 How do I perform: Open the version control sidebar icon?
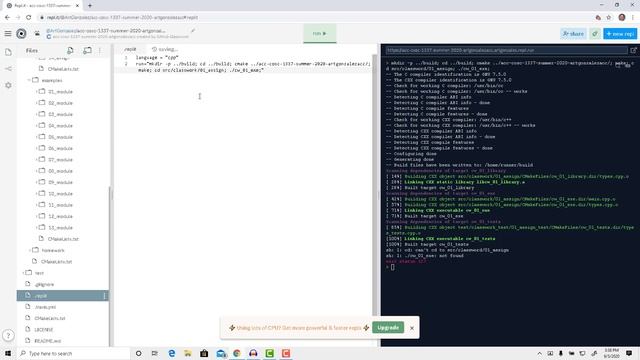[8, 69]
